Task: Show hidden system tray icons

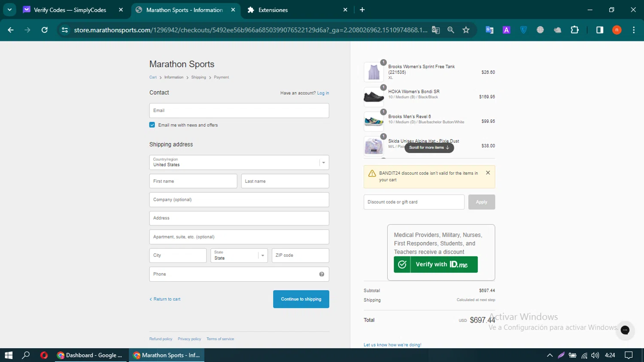Action: (x=550, y=355)
